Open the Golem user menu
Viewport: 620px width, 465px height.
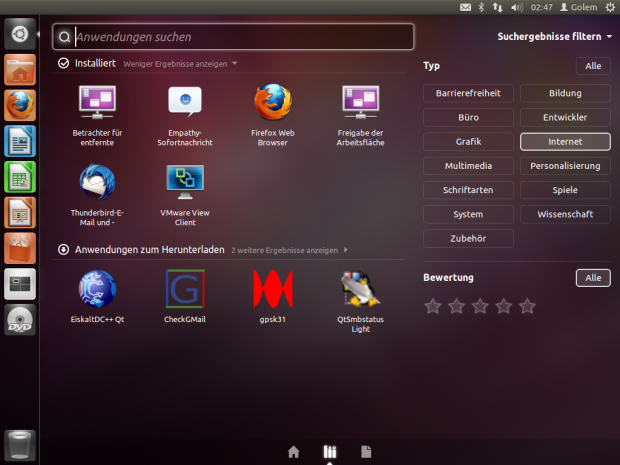coord(578,7)
